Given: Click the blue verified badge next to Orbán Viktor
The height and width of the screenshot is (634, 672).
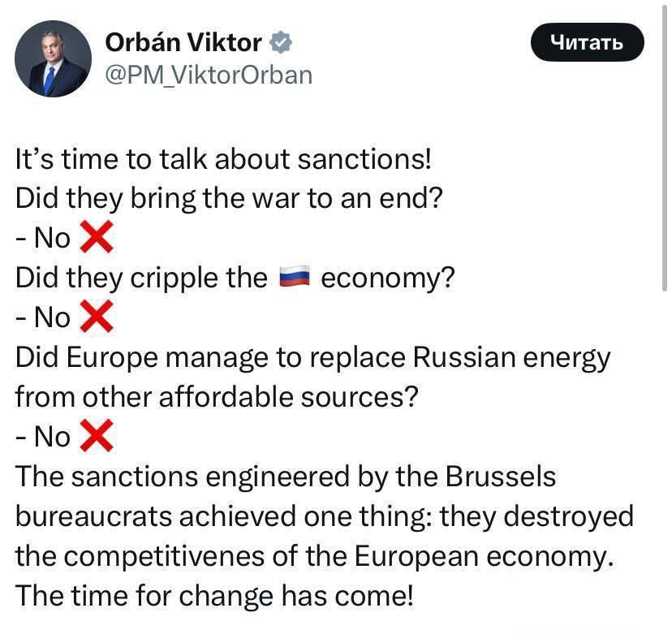Looking at the screenshot, I should pos(282,42).
